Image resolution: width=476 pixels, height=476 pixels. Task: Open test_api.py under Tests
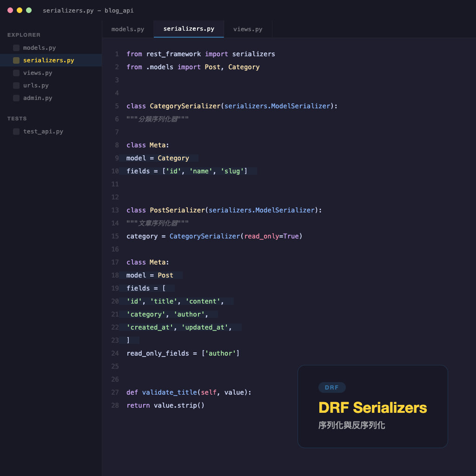point(51,132)
